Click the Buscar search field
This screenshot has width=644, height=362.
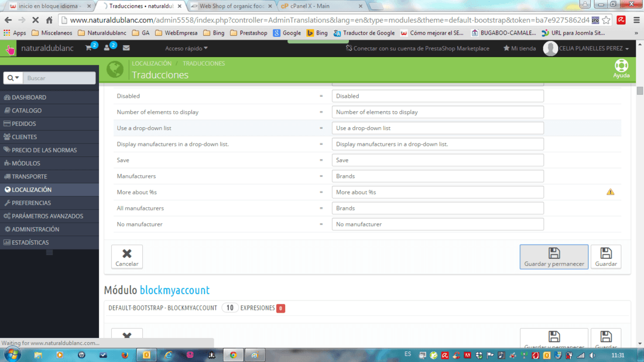59,78
